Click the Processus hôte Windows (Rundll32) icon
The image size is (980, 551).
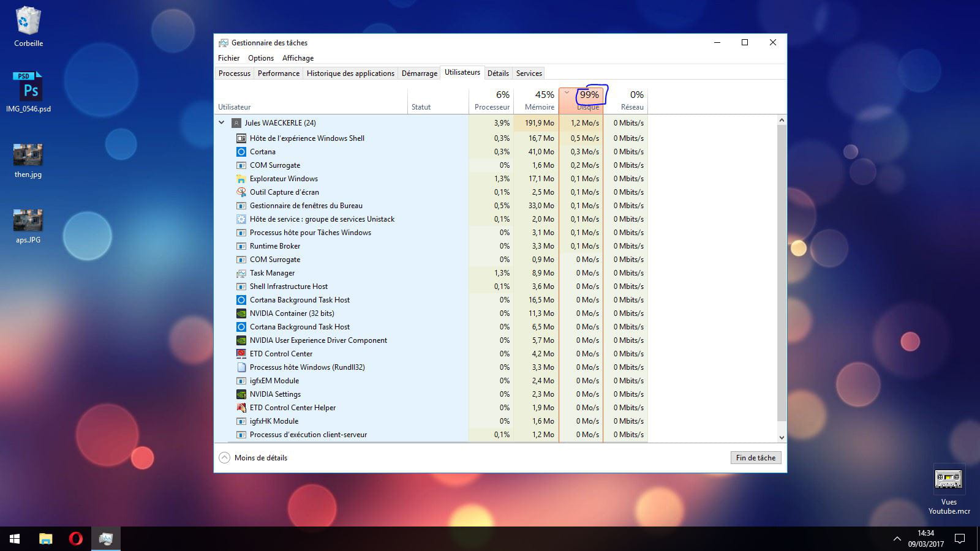pos(241,367)
